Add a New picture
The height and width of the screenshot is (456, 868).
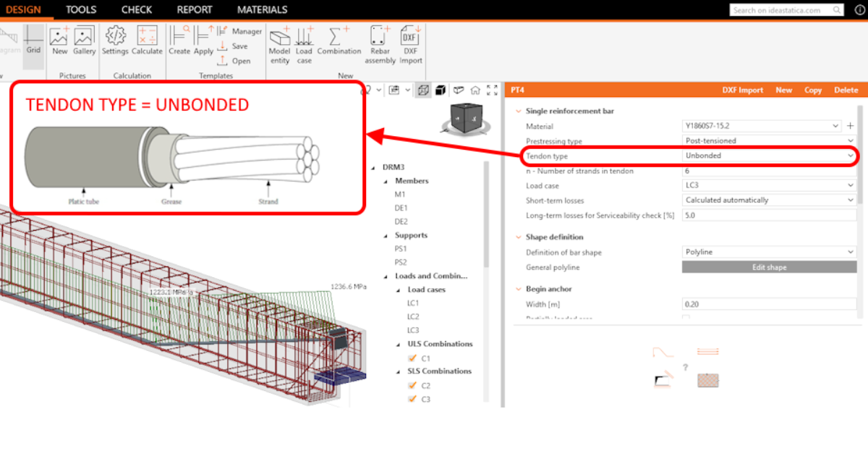coord(59,41)
